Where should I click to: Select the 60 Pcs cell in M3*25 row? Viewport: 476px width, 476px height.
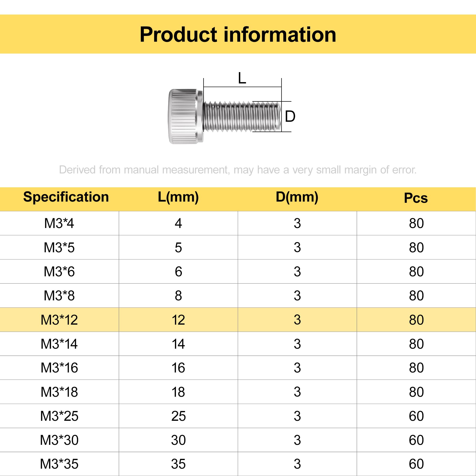(416, 416)
